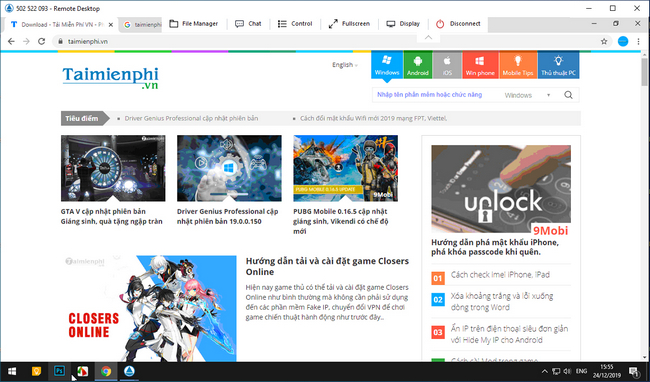Open the unlock iPhone 9Mobi image
The width and height of the screenshot is (650, 382).
point(501,189)
